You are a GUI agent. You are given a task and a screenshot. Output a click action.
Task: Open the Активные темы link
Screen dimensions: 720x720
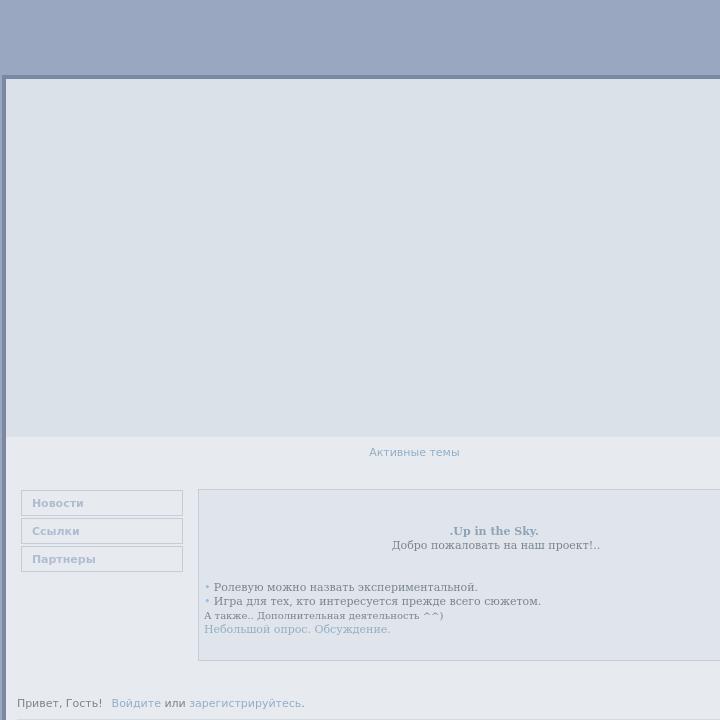pyautogui.click(x=414, y=453)
